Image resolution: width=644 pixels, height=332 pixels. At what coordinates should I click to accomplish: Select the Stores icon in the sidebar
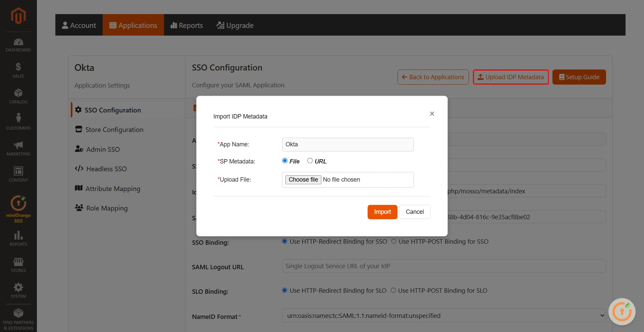[x=18, y=264]
